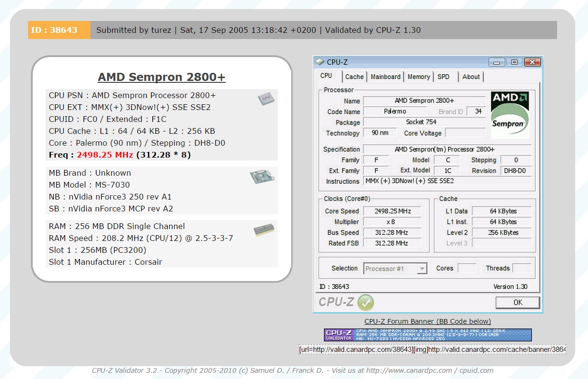Click the copyright footer text
Screen dimensions: 588x379
293,370
